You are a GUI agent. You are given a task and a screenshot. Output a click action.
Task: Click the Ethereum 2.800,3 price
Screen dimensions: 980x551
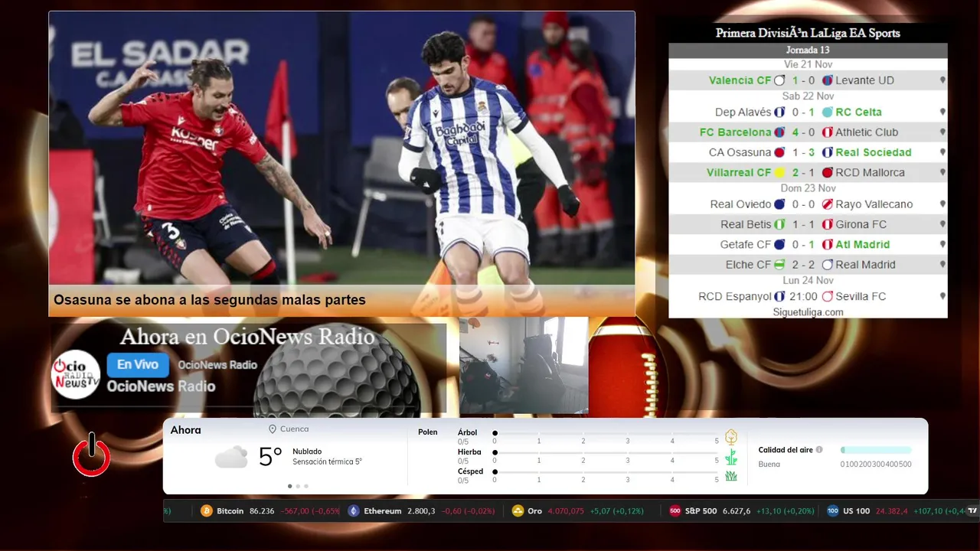pyautogui.click(x=421, y=511)
